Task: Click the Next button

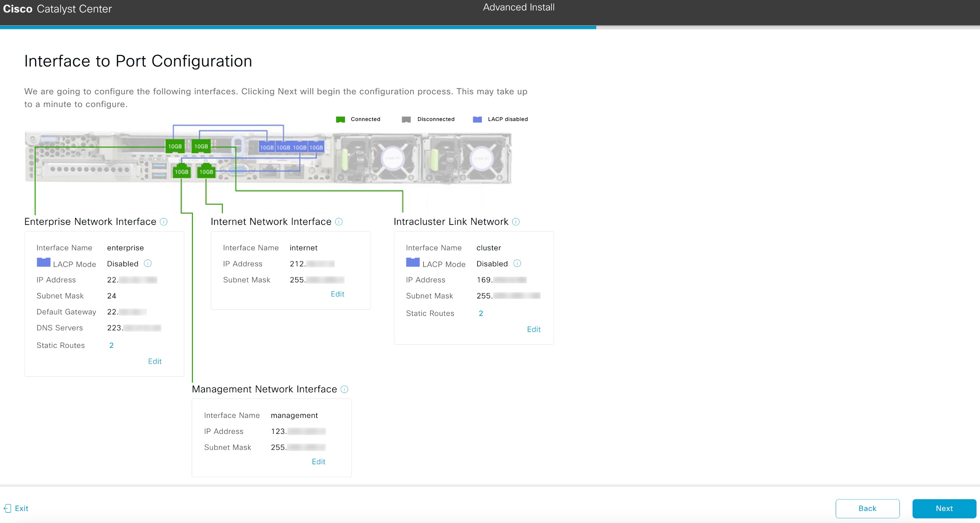Action: [x=944, y=508]
